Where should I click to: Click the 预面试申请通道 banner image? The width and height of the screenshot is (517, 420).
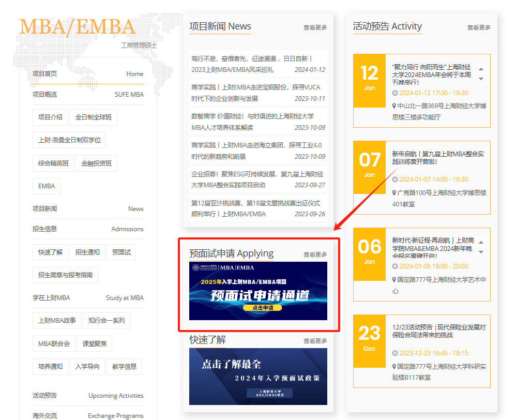point(258,291)
